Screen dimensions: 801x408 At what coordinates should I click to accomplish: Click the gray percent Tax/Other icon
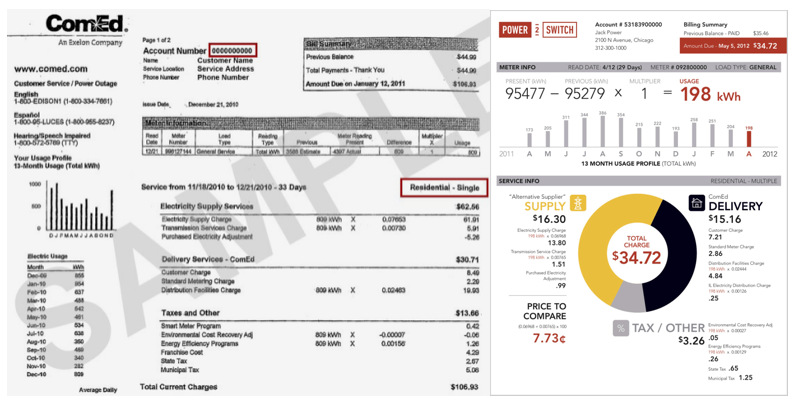[x=621, y=328]
